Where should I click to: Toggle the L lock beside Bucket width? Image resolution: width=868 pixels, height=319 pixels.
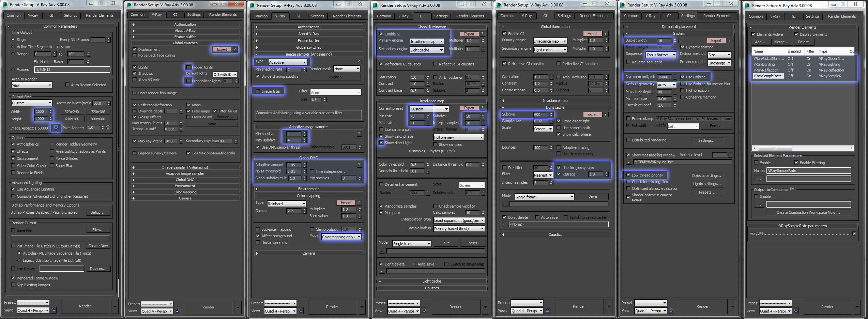(680, 41)
